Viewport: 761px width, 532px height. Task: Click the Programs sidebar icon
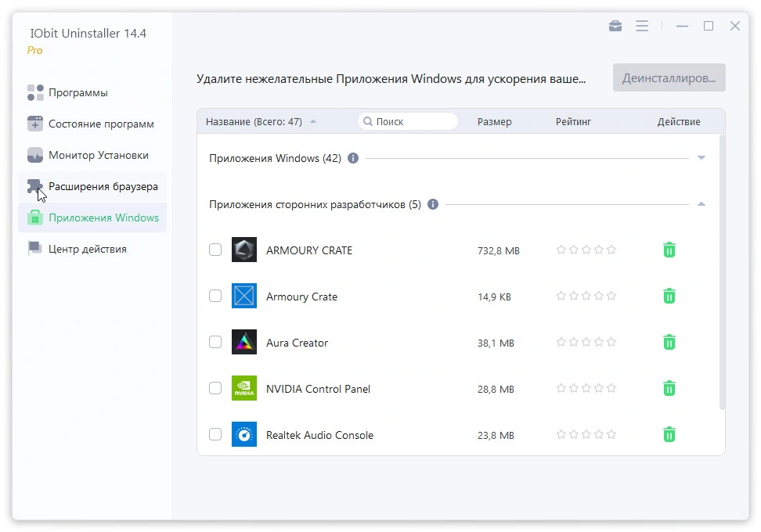(35, 92)
